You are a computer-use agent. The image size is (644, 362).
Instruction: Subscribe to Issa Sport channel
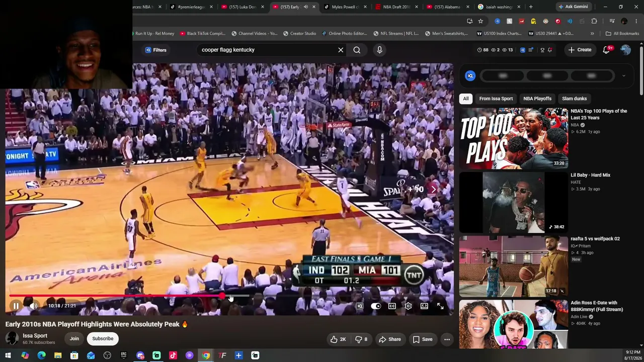click(103, 338)
